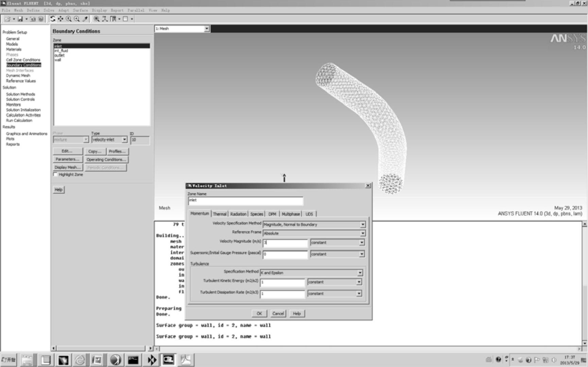Switch to the Thermal tab
The image size is (588, 367).
220,214
